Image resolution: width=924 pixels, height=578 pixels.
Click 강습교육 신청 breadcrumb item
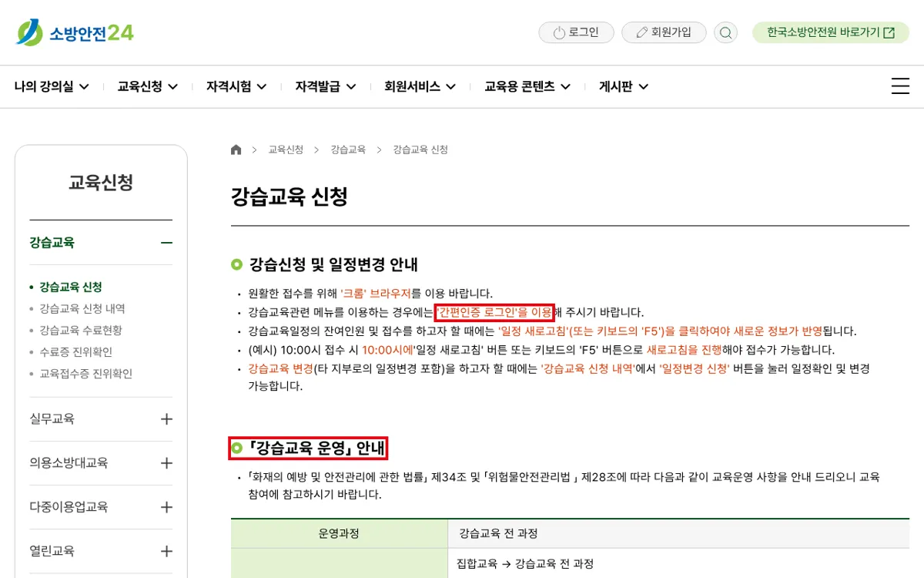tap(420, 150)
